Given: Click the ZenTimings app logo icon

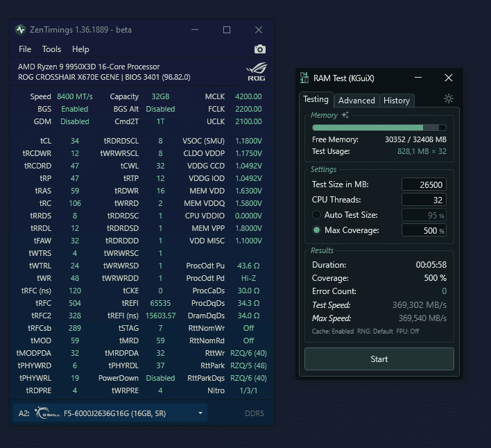Looking at the screenshot, I should (x=20, y=30).
